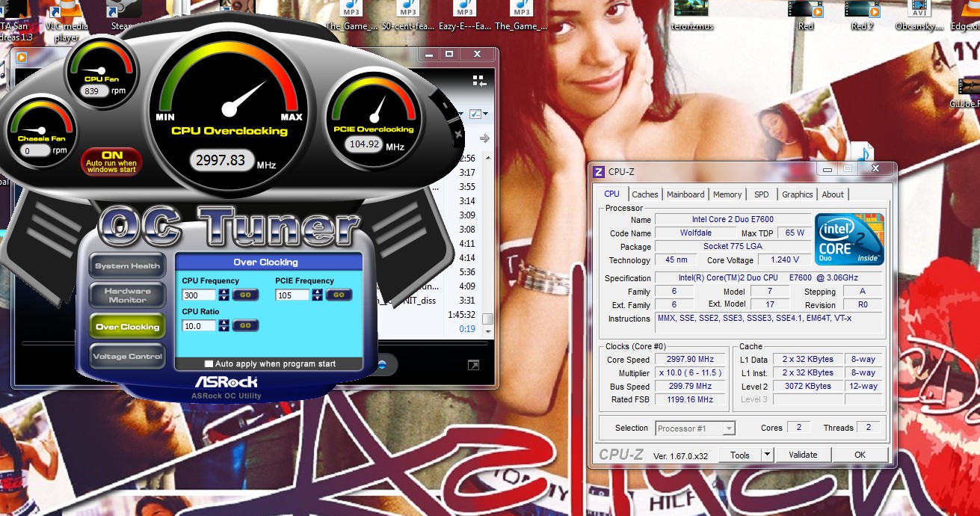The height and width of the screenshot is (516, 980).
Task: Open the Tools dropdown arrow in CPU-Z
Action: tap(767, 455)
